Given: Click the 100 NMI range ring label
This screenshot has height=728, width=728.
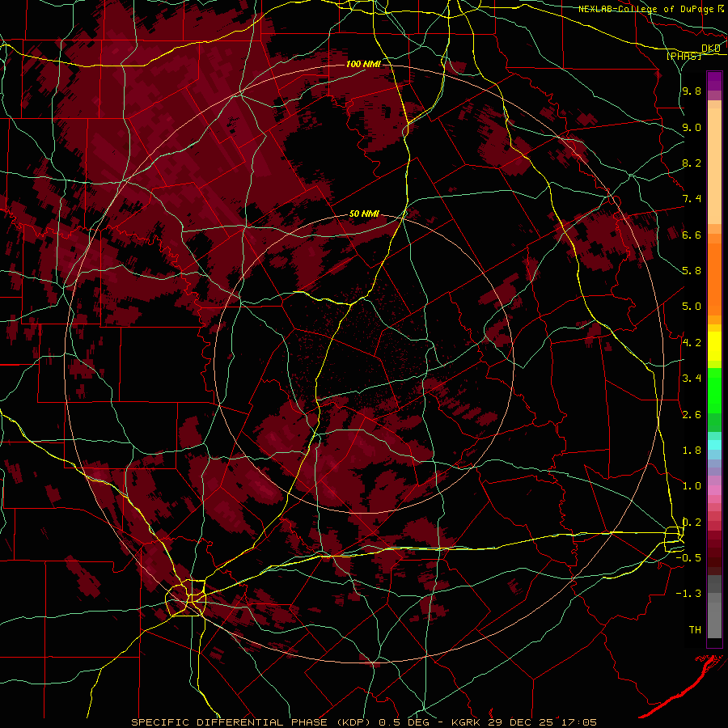Looking at the screenshot, I should click(x=363, y=64).
